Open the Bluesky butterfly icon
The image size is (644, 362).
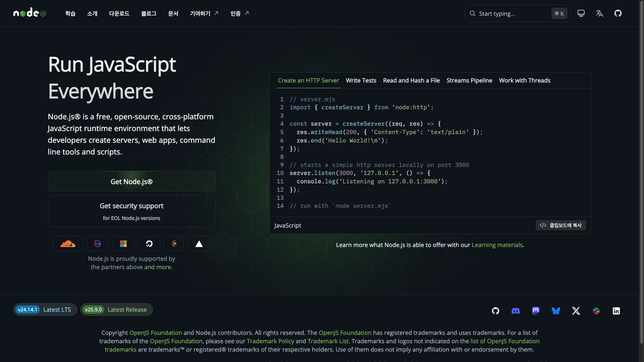(556, 311)
